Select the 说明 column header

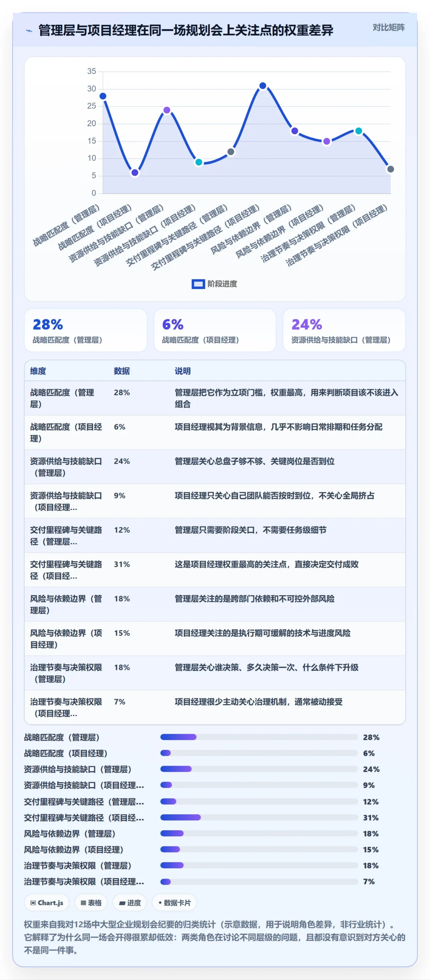(183, 371)
